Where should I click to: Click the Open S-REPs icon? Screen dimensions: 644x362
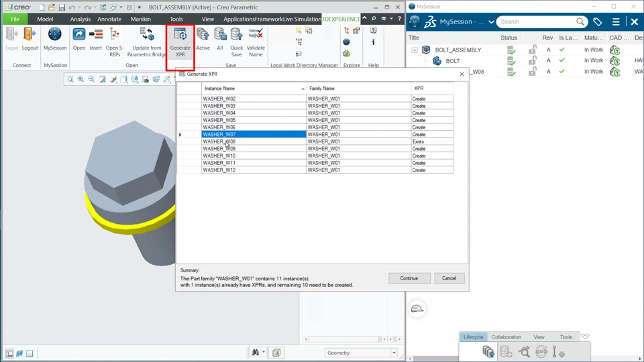[x=115, y=35]
